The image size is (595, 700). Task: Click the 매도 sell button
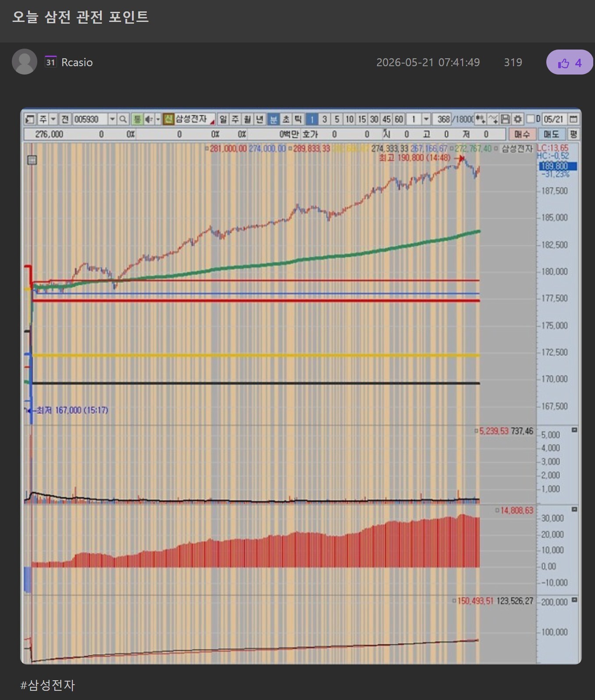[x=551, y=134]
